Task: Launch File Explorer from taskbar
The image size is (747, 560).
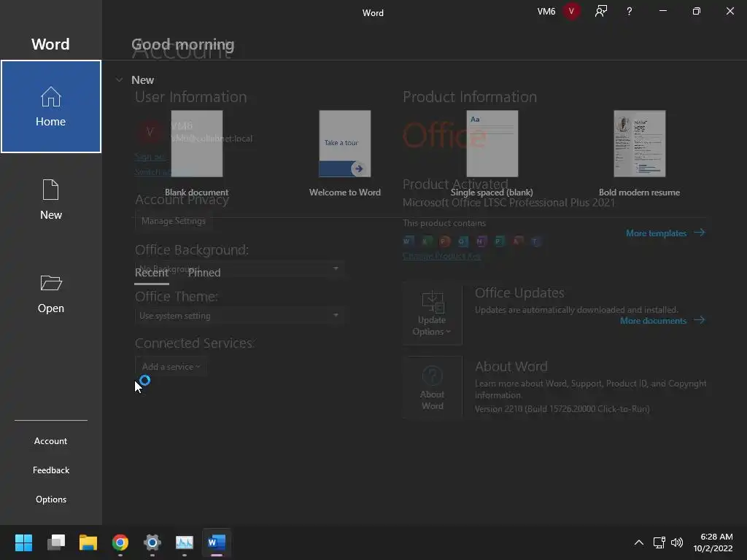Action: click(x=88, y=542)
